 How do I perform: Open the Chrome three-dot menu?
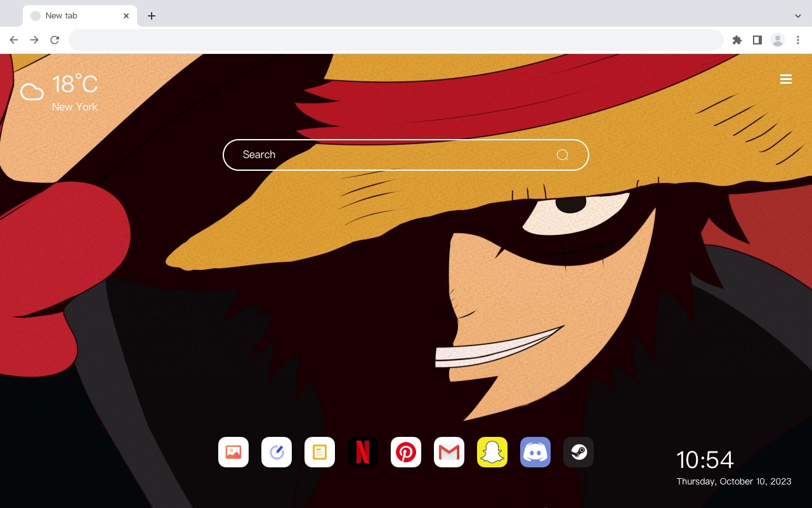(798, 40)
